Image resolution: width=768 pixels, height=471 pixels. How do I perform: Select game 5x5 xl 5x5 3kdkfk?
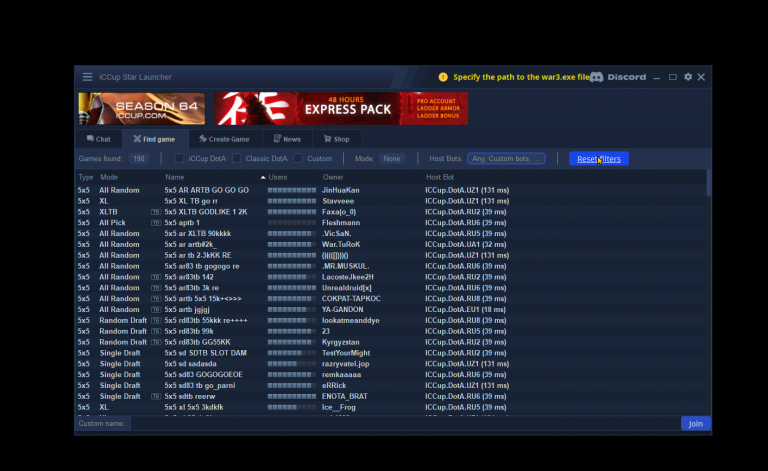click(x=391, y=407)
